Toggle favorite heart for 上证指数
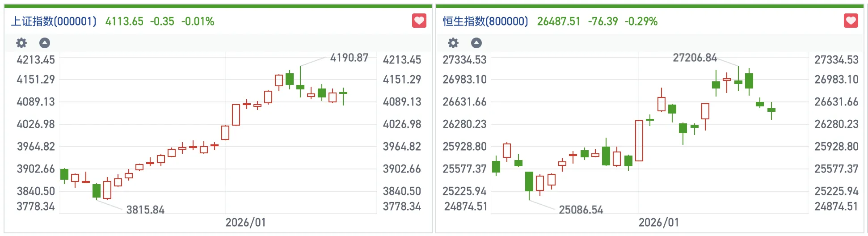This screenshot has height=236, width=868. [x=419, y=21]
